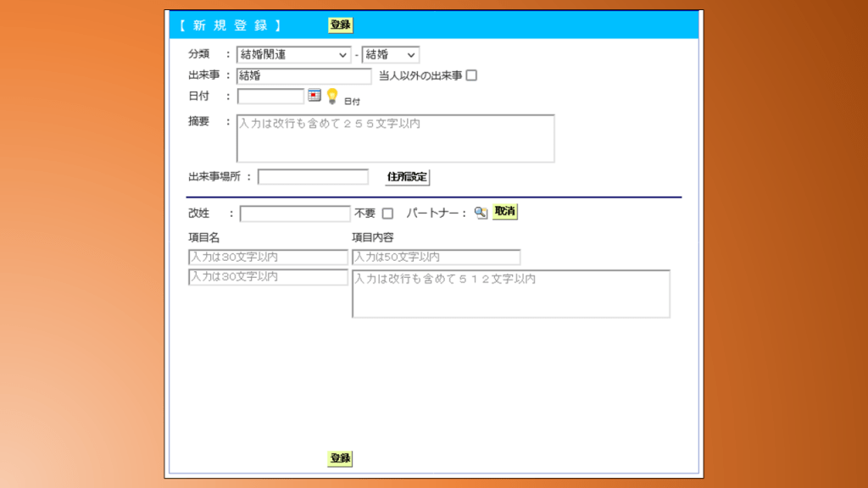Click inside the 摘要 summary text area
This screenshot has width=868, height=488.
pos(395,138)
